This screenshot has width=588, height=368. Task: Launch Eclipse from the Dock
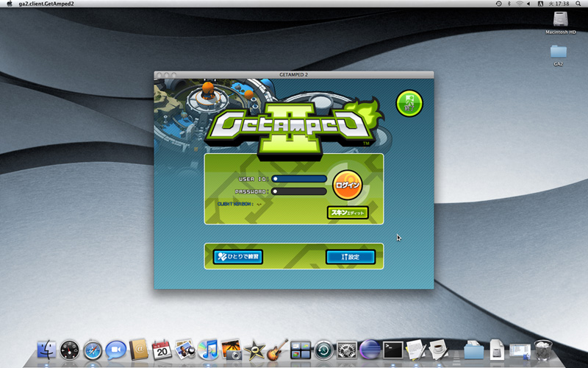(370, 350)
